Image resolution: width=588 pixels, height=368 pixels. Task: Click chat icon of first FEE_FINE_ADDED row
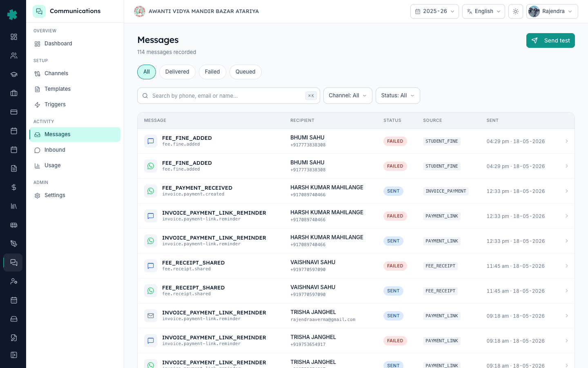pyautogui.click(x=151, y=141)
